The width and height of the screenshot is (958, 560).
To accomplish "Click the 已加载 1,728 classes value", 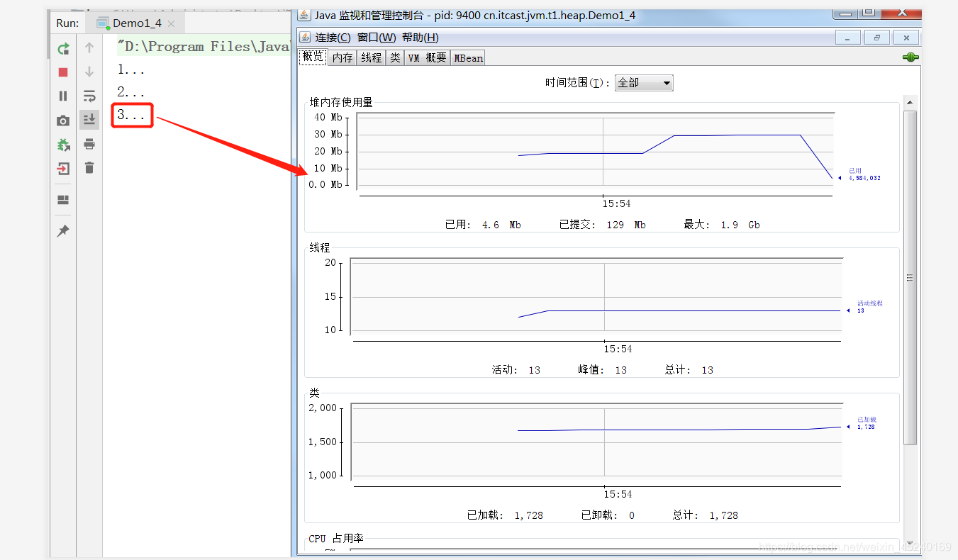I will [505, 515].
